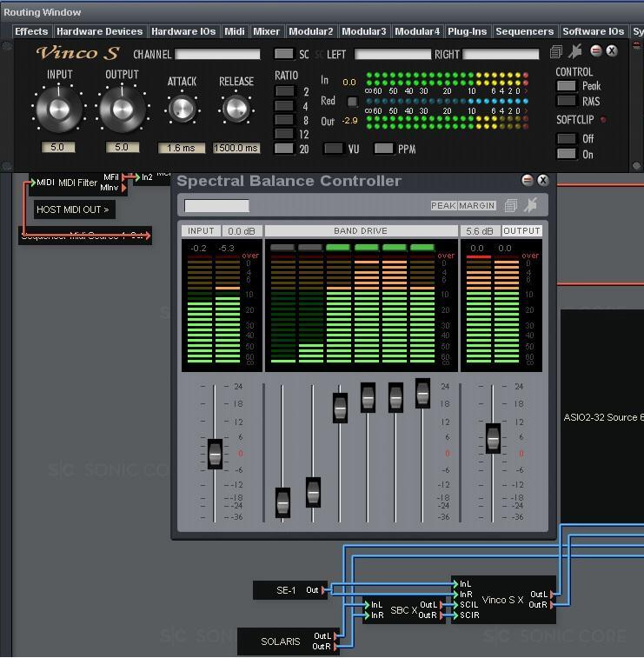This screenshot has height=658, width=644.
Task: Click the SOFTCLIP red indicator LED
Action: tap(603, 120)
